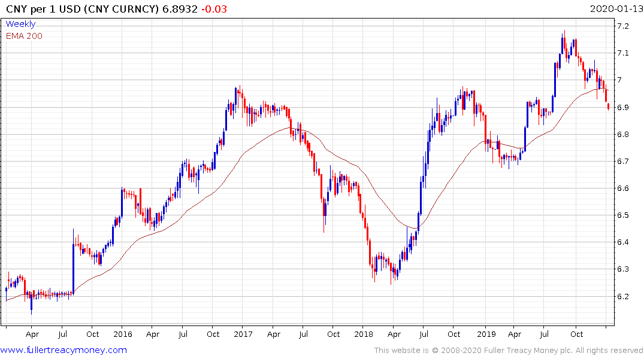Image resolution: width=644 pixels, height=359 pixels.
Task: Open the www.fullertreacymoney.com link
Action: click(x=64, y=350)
